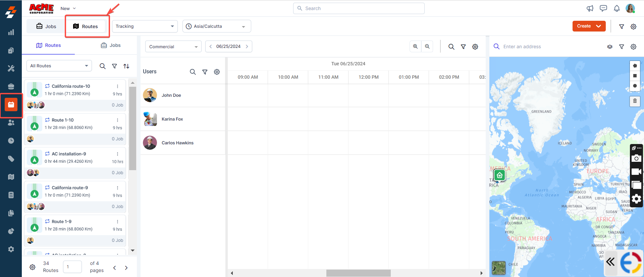Click the Create button

[x=589, y=26]
